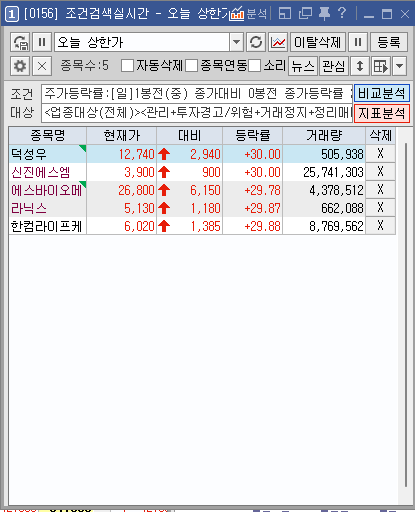Image resolution: width=415 pixels, height=512 pixels.
Task: Open help with the question mark icon
Action: (342, 14)
